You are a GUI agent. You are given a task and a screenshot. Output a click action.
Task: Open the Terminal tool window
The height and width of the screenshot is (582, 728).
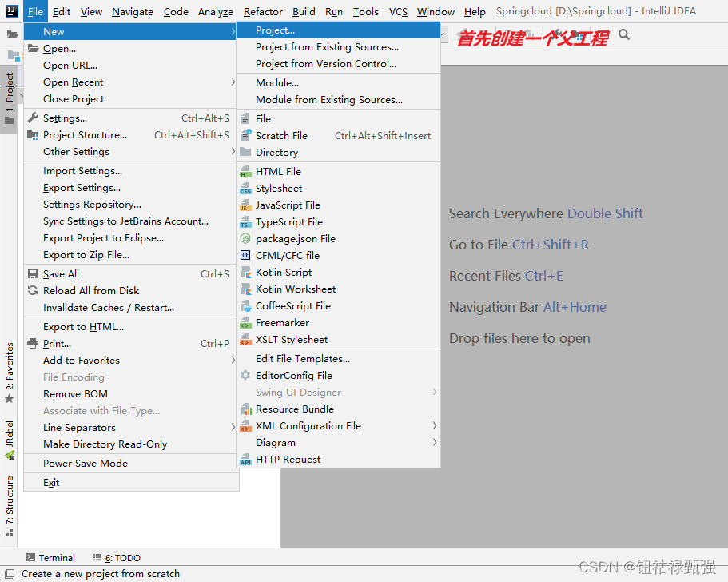[50, 557]
